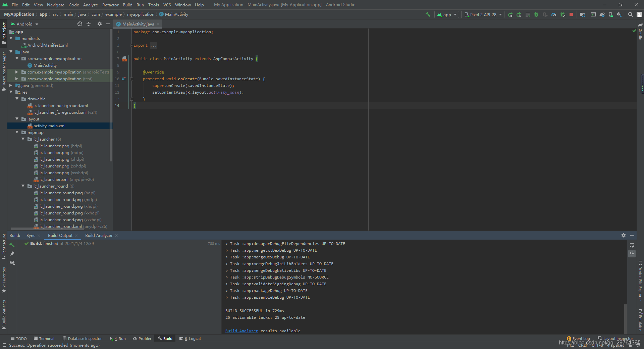The width and height of the screenshot is (644, 349).
Task: Click the red Stop button icon
Action: tap(571, 15)
